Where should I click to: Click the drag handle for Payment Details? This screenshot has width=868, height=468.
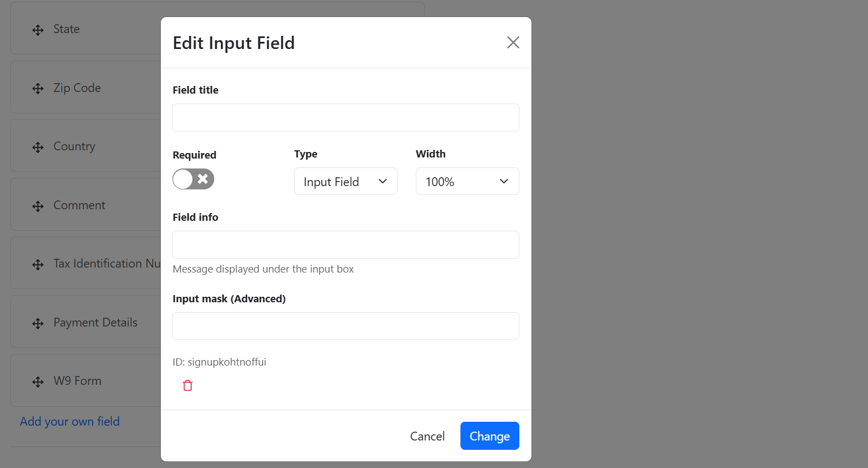pyautogui.click(x=38, y=324)
